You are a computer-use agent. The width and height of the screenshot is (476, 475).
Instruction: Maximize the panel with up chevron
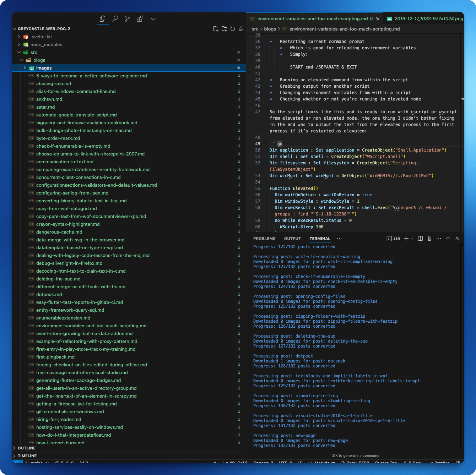pos(448,239)
